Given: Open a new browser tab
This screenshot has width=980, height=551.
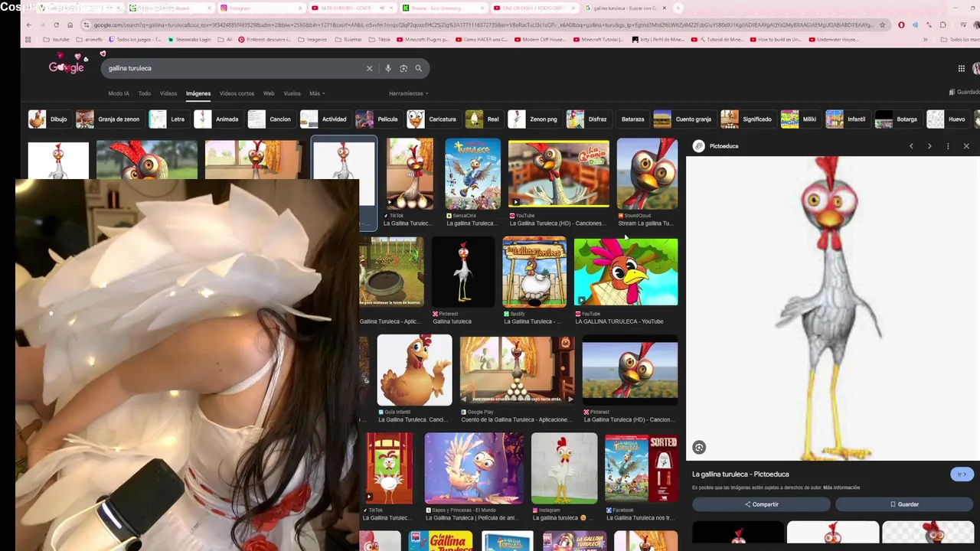Looking at the screenshot, I should click(678, 8).
